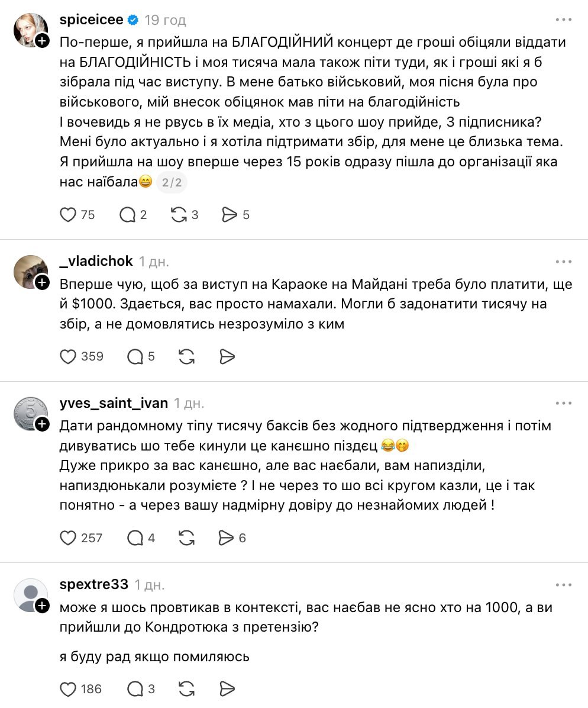The height and width of the screenshot is (708, 588).
Task: Expand options menu for yves_saint_ivan's comment
Action: click(563, 403)
